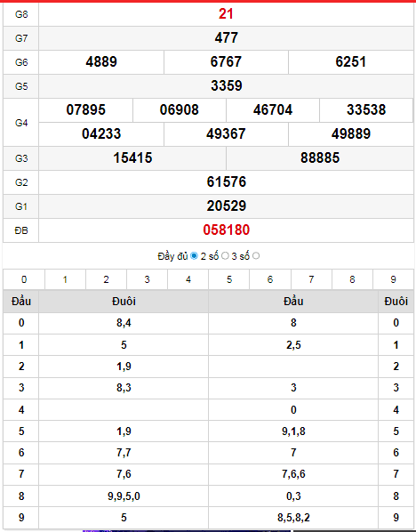Click the G2 result 61576
Viewport: 416px width, 532px height.
pos(227,181)
